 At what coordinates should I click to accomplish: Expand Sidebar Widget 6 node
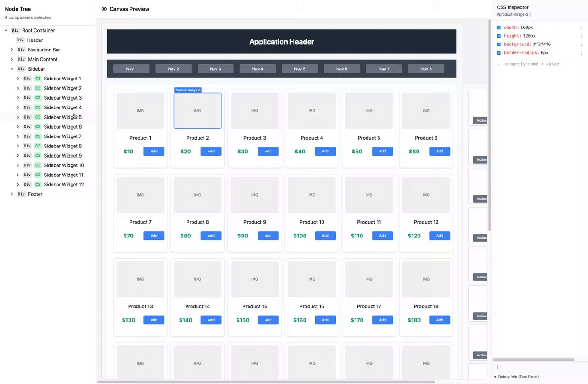(x=18, y=127)
